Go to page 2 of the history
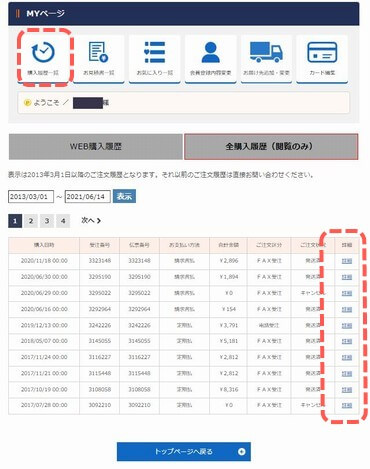 [x=31, y=221]
